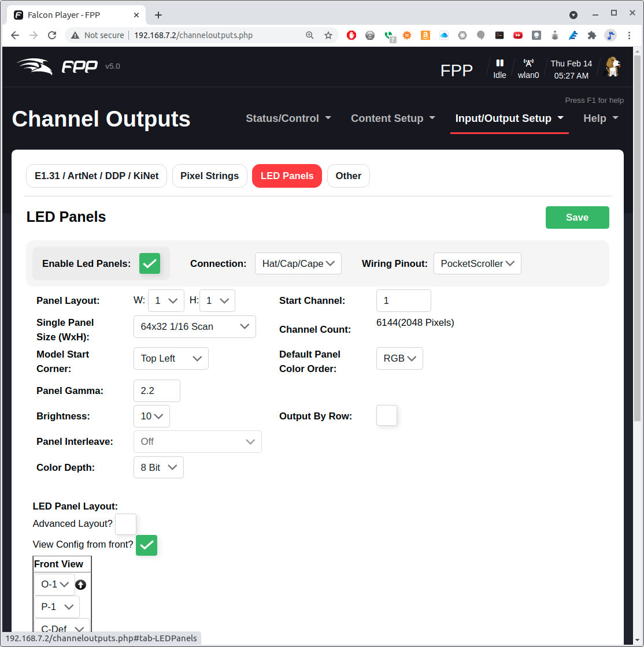Click the red ad-blocker extension icon
The width and height of the screenshot is (644, 647).
click(351, 35)
